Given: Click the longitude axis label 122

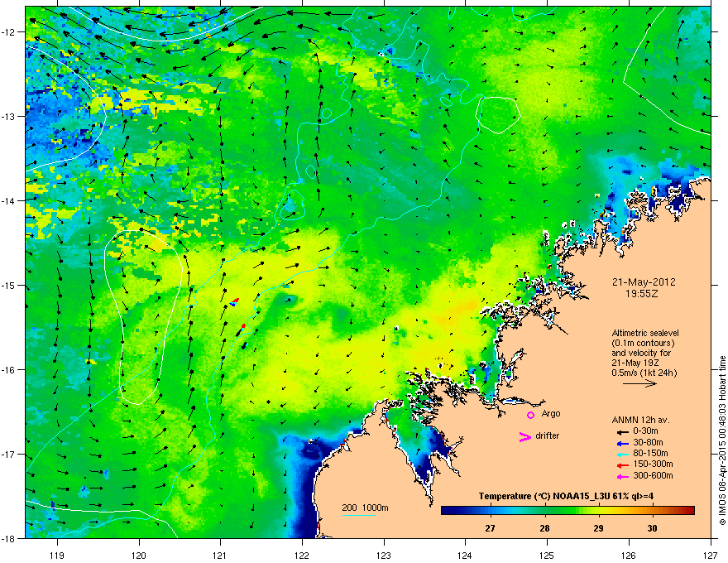Looking at the screenshot, I should (302, 555).
